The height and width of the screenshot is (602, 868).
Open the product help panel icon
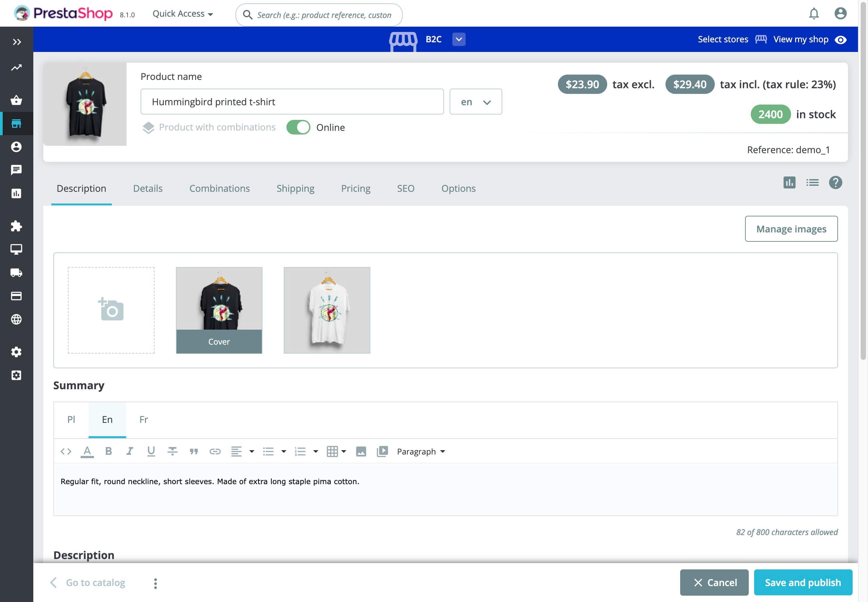pos(836,182)
